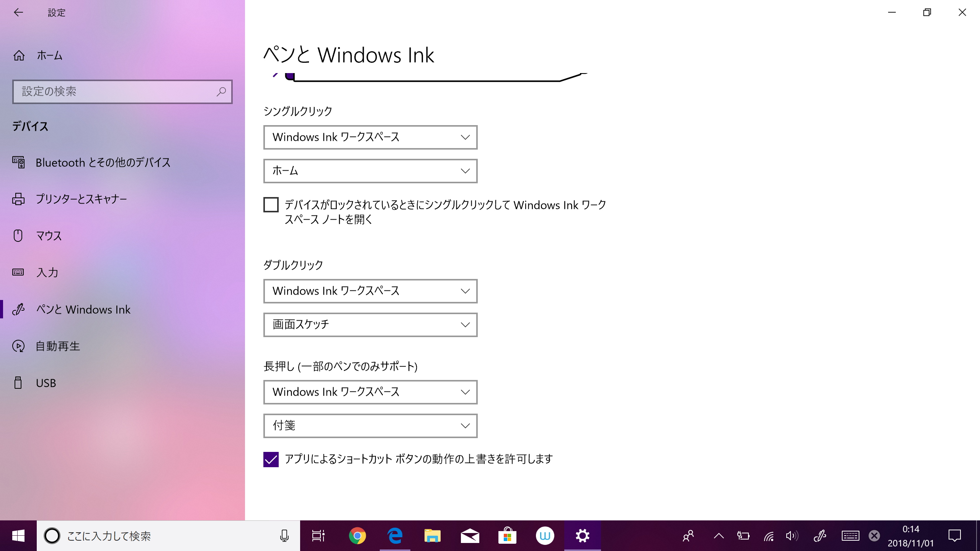Open the touch keyboard tray icon
The image size is (980, 551).
pyautogui.click(x=850, y=536)
